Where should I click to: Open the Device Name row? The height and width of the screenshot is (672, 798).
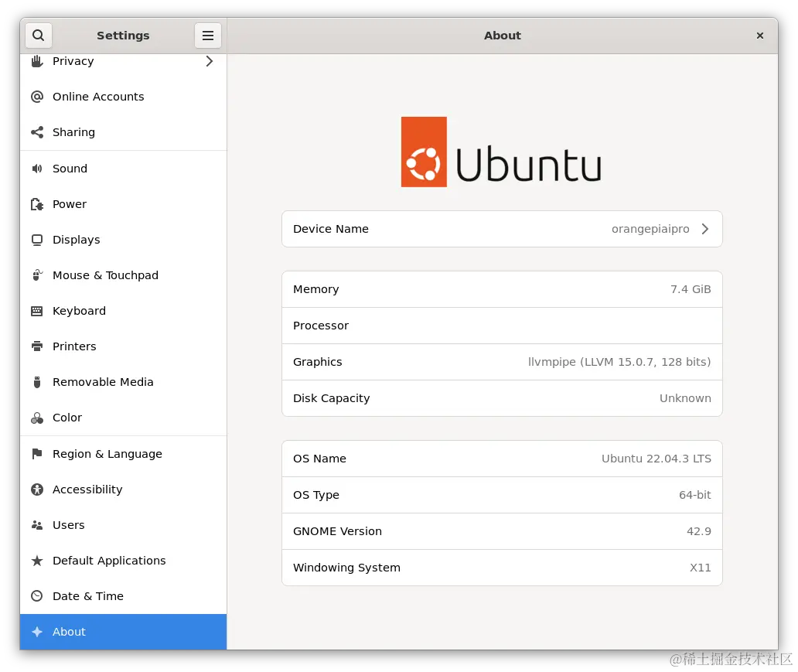(502, 229)
